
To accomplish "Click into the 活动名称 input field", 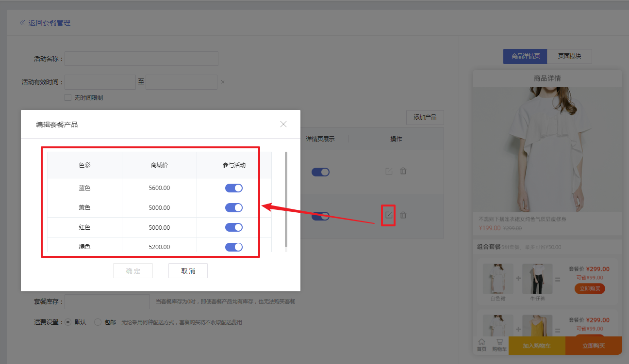I will click(x=141, y=59).
